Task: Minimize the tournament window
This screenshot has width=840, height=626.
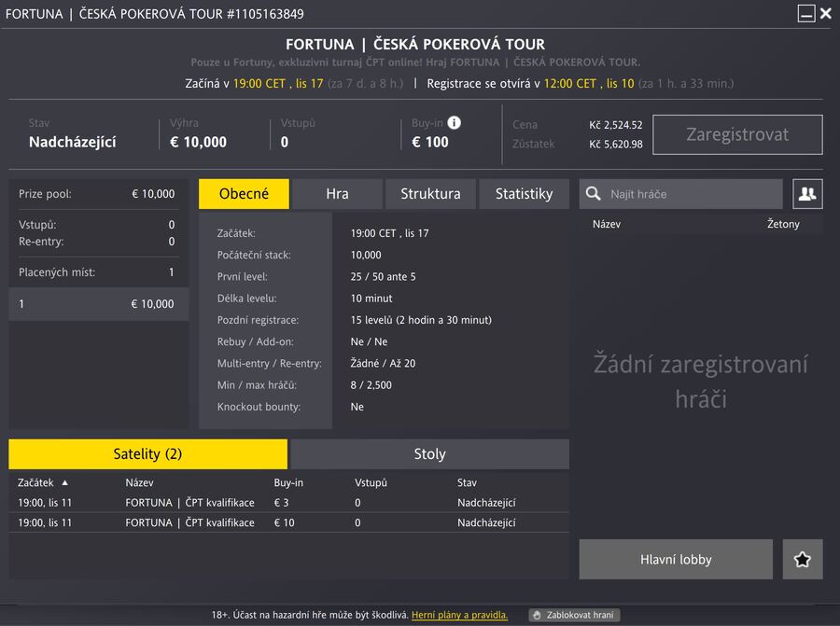Action: (806, 13)
